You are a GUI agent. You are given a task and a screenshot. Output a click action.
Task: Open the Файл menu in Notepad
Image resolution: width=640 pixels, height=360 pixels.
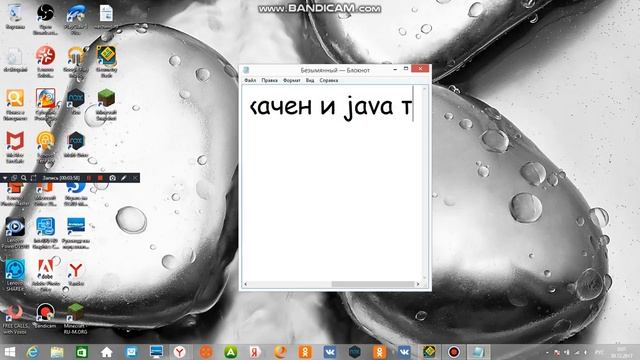coord(250,80)
